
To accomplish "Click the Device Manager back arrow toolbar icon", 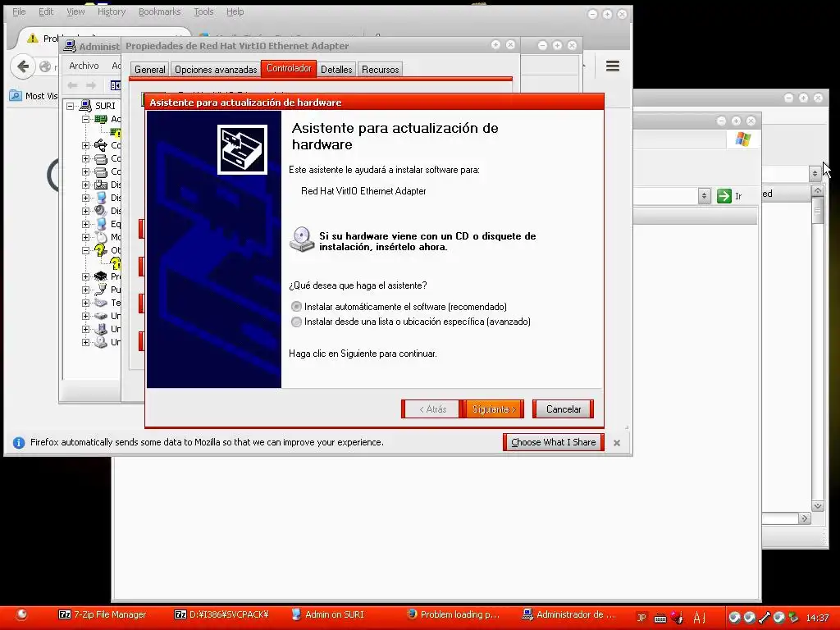I will tap(73, 85).
